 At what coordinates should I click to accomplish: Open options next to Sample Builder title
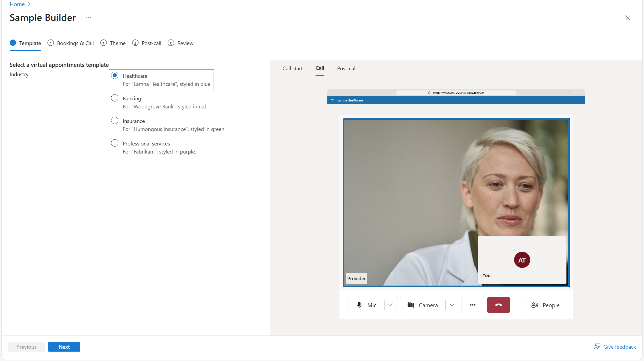(x=89, y=18)
